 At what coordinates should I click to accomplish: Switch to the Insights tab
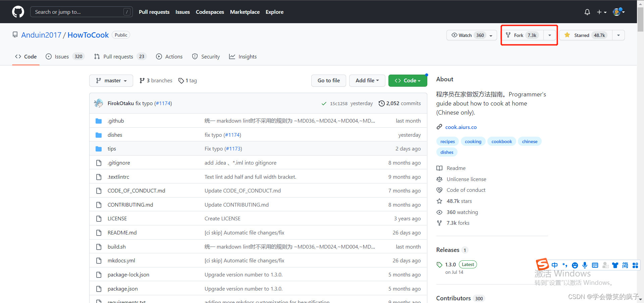[243, 56]
